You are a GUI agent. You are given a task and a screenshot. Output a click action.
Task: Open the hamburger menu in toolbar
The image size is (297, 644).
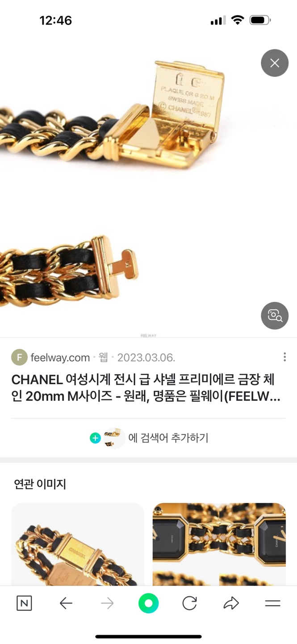pyautogui.click(x=272, y=603)
